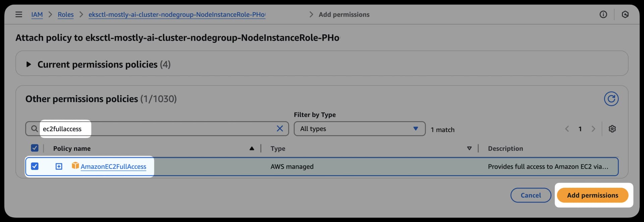Open the eksctl-mostly-ai-cluster role breadcrumb
This screenshot has width=644, height=222.
(x=177, y=15)
